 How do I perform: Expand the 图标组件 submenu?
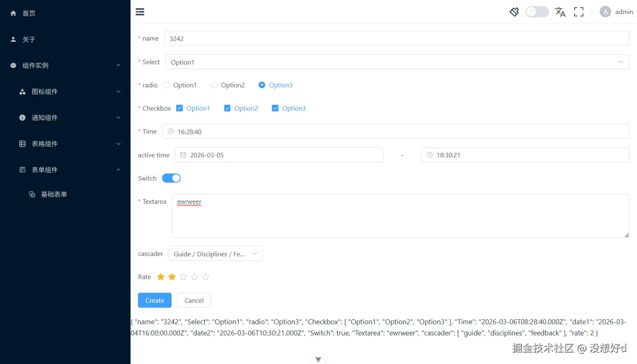tap(65, 92)
